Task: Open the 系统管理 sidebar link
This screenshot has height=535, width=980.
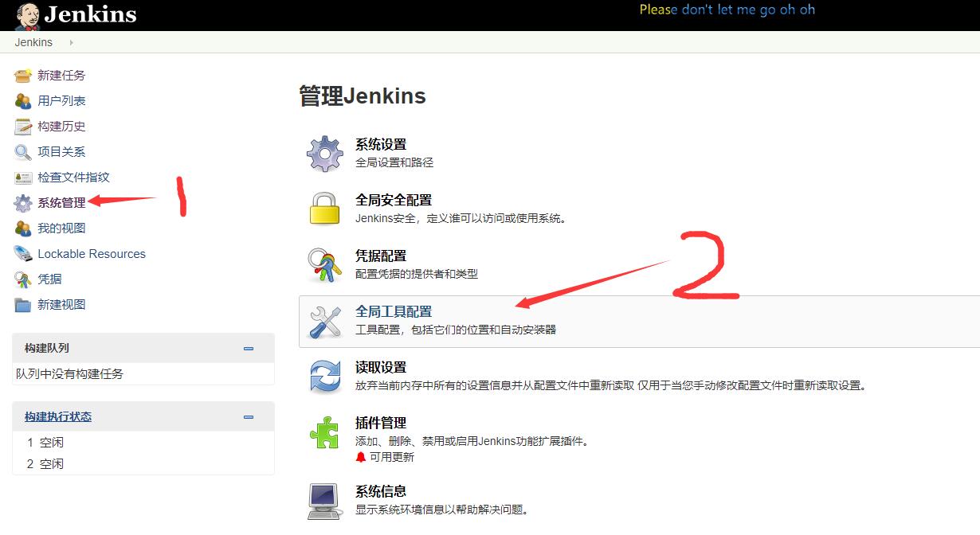Action: (61, 203)
